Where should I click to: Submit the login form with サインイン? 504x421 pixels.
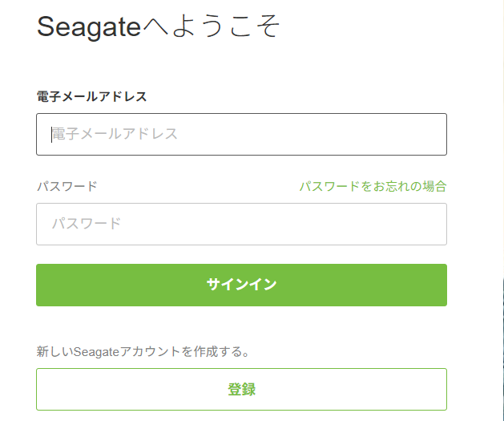[241, 285]
